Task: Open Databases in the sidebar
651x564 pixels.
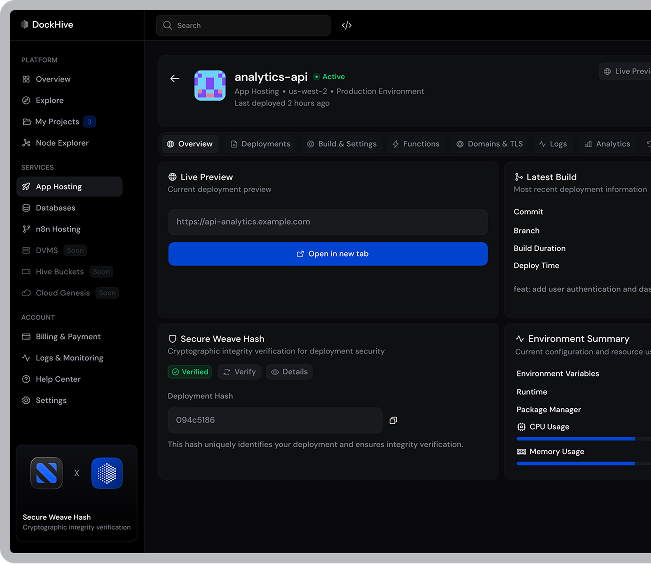Action: (x=55, y=208)
